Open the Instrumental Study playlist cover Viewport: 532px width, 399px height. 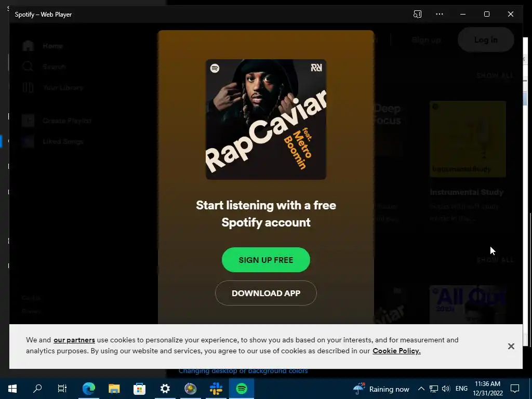pos(468,139)
